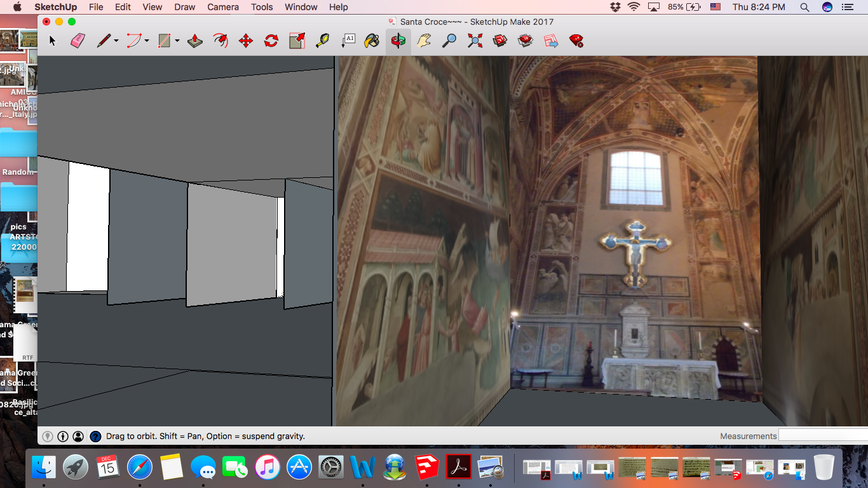
Task: Activate the Arc drawing tool
Action: tap(134, 41)
